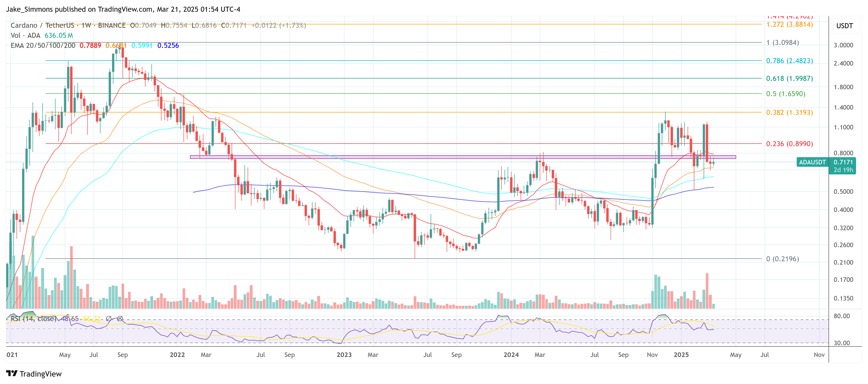This screenshot has width=868, height=384.
Task: Click the TradingView logo
Action: coord(35,374)
